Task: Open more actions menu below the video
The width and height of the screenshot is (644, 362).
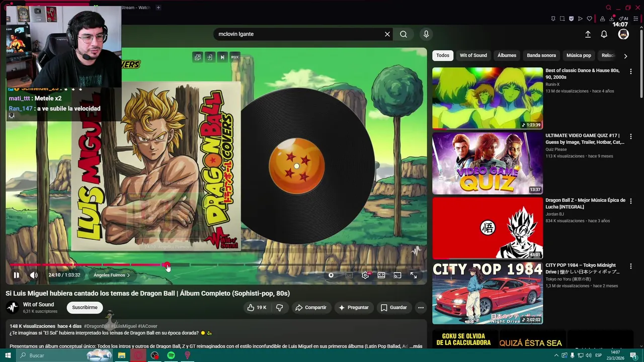Action: coord(421,307)
